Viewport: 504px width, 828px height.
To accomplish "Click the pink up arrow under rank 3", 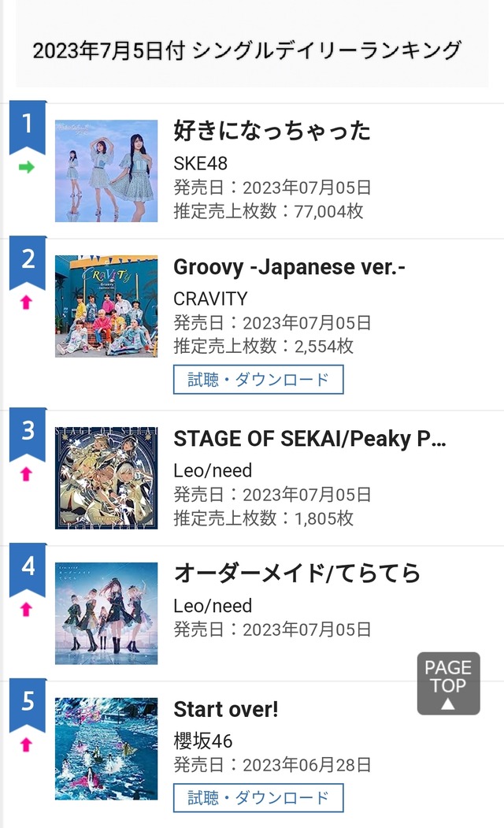I will (x=27, y=474).
